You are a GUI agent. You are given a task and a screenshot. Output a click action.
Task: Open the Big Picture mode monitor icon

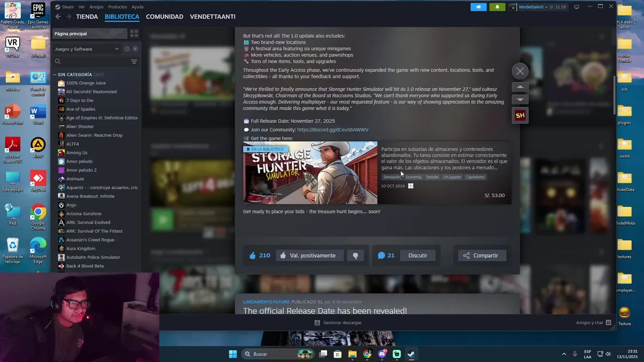point(577,7)
